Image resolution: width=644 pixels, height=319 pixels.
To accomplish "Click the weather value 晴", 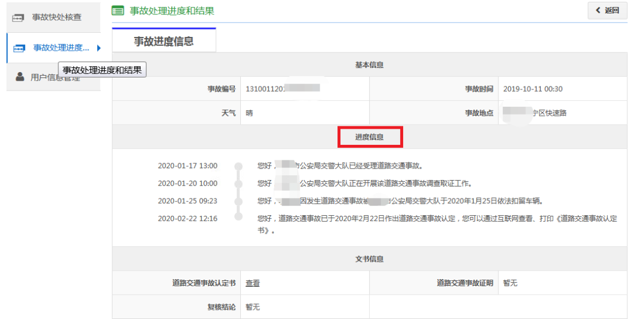I will (249, 113).
